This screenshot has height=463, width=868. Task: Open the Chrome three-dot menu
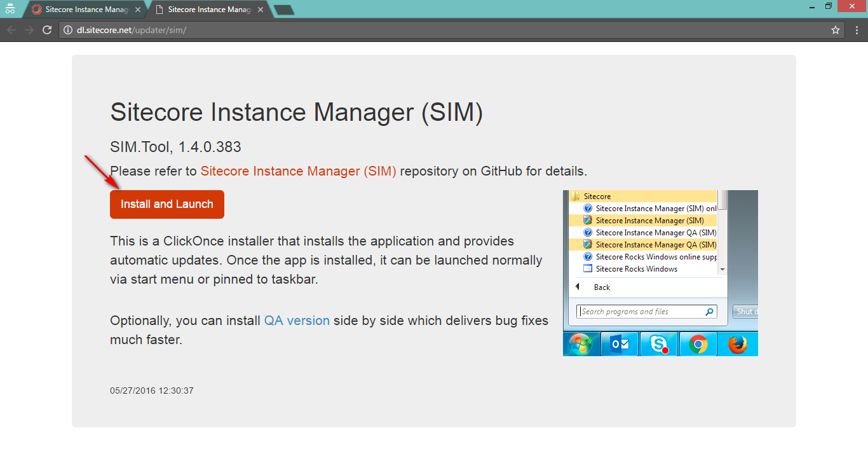pyautogui.click(x=856, y=30)
